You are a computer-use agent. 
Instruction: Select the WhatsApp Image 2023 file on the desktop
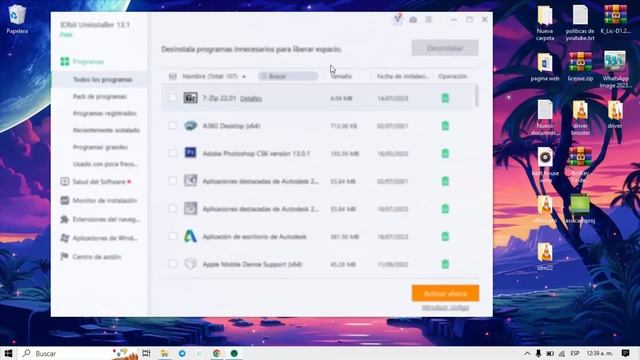coord(615,69)
